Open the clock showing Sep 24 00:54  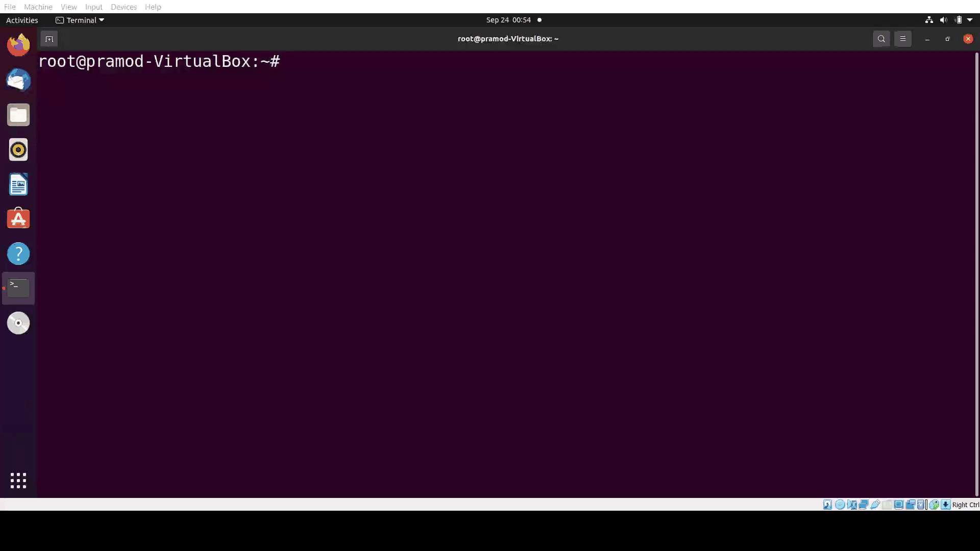[508, 20]
